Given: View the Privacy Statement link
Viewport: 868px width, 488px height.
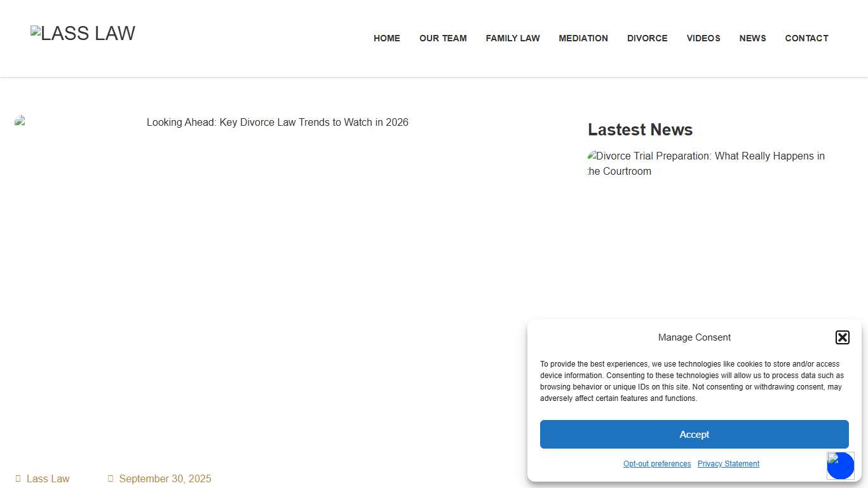Looking at the screenshot, I should (x=728, y=464).
